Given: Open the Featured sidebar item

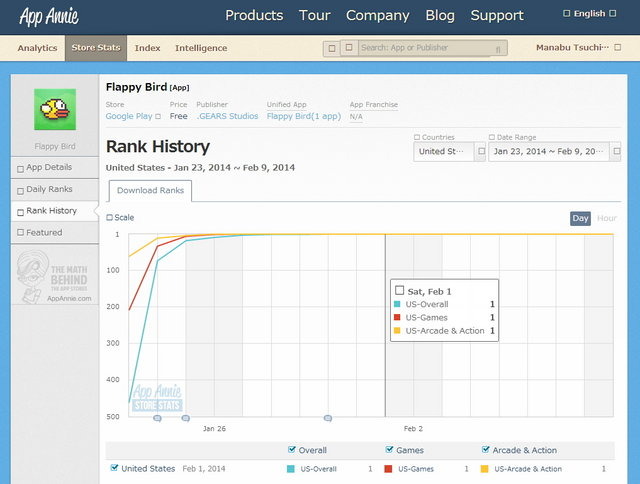Looking at the screenshot, I should tap(55, 233).
